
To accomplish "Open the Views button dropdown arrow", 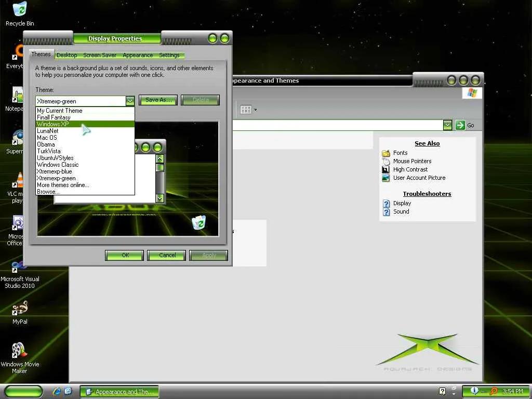I will [256, 110].
